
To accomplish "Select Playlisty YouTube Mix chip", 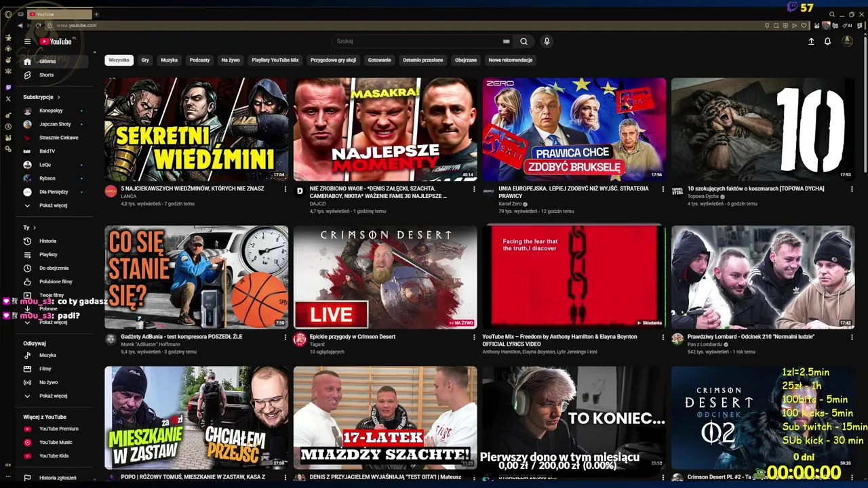I will point(275,60).
